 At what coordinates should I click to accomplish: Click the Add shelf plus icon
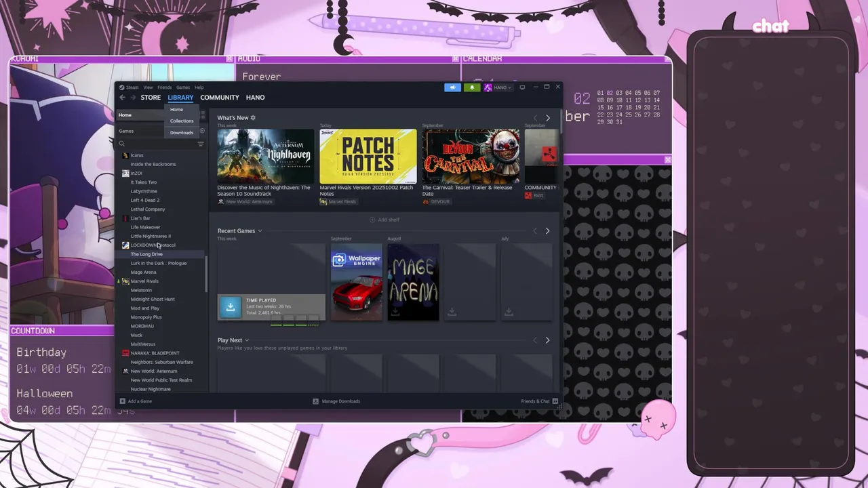click(372, 220)
